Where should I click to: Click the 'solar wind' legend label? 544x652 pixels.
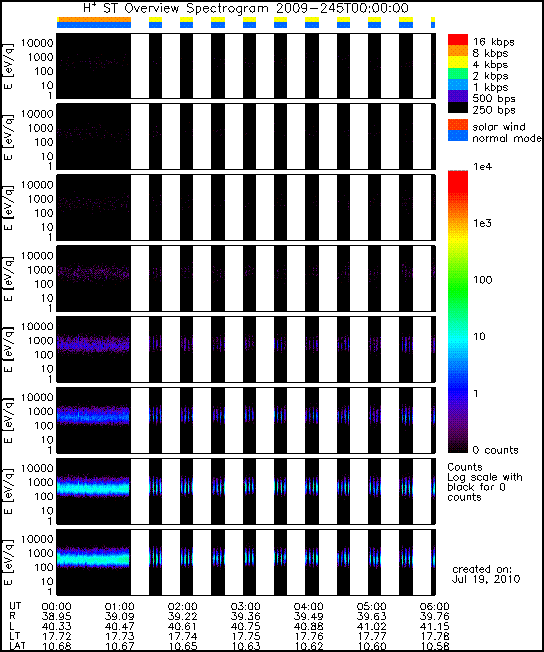pos(499,126)
